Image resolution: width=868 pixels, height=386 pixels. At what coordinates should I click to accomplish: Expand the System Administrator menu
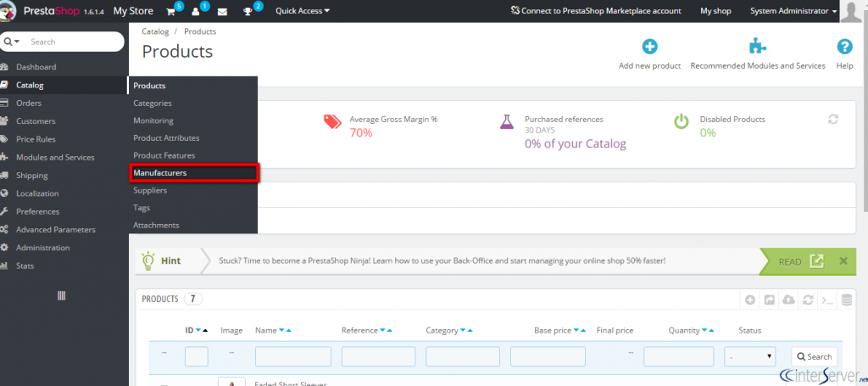(793, 11)
